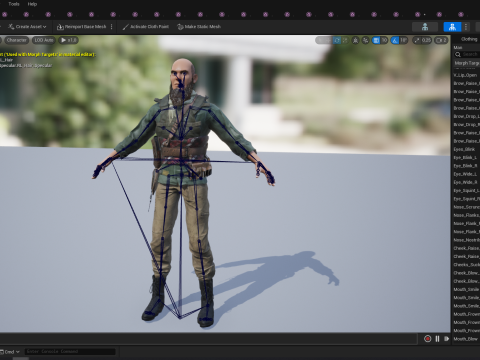Image resolution: width=480 pixels, height=360 pixels.
Task: Select Eye_Blink_R morph target
Action: click(x=466, y=166)
